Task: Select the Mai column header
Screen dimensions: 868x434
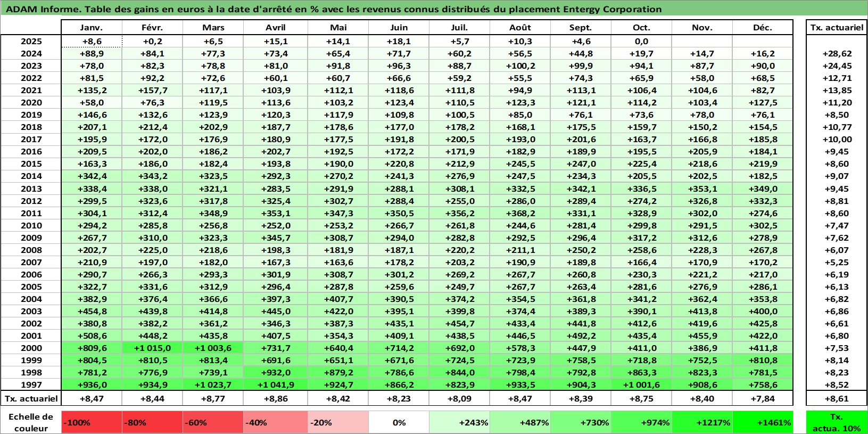Action: coord(338,28)
